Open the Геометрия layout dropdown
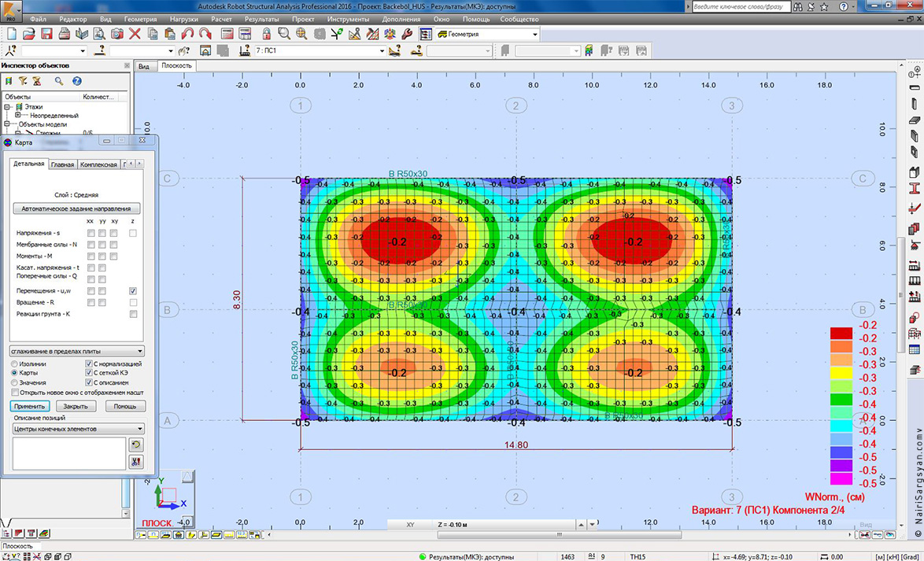The height and width of the screenshot is (561, 924). point(534,34)
